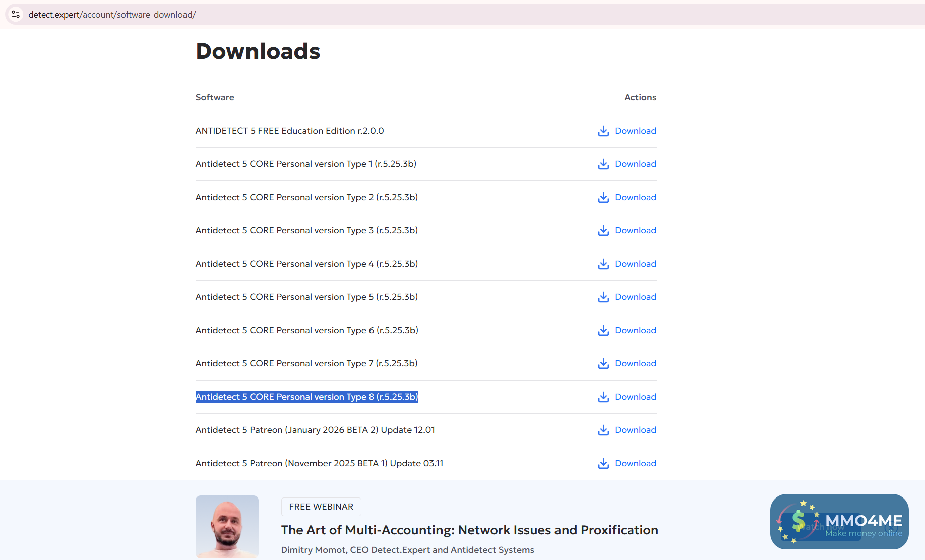This screenshot has height=560, width=925.
Task: Open the Download link text for Type 4
Action: [x=636, y=264]
